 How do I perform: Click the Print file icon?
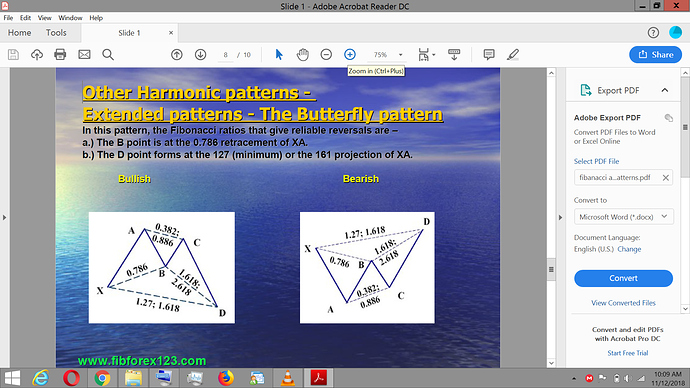pos(60,55)
